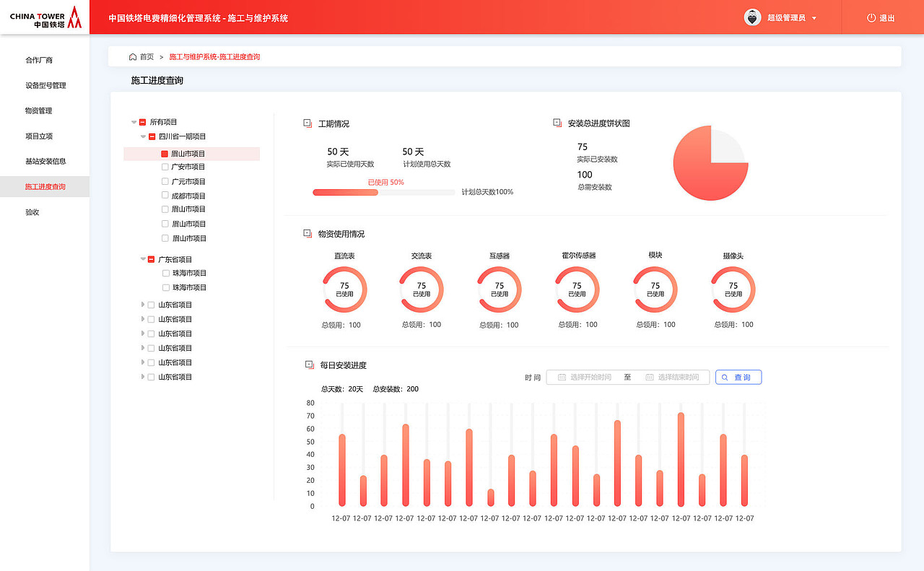Click the 退出 logout button

881,18
